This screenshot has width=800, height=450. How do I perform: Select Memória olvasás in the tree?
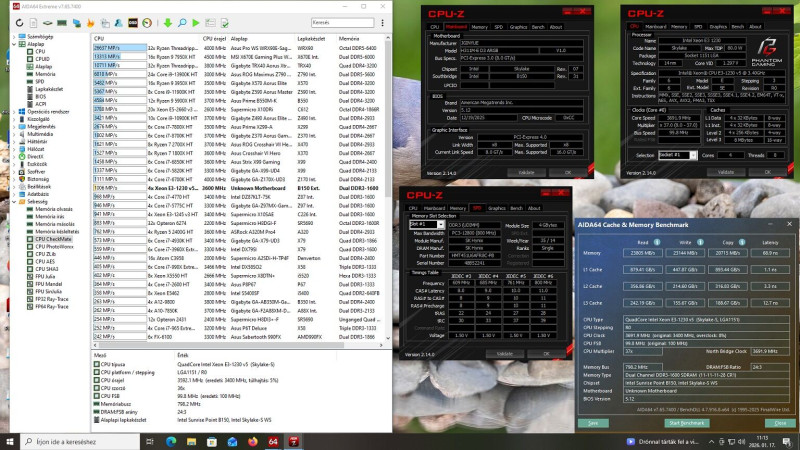coord(54,209)
